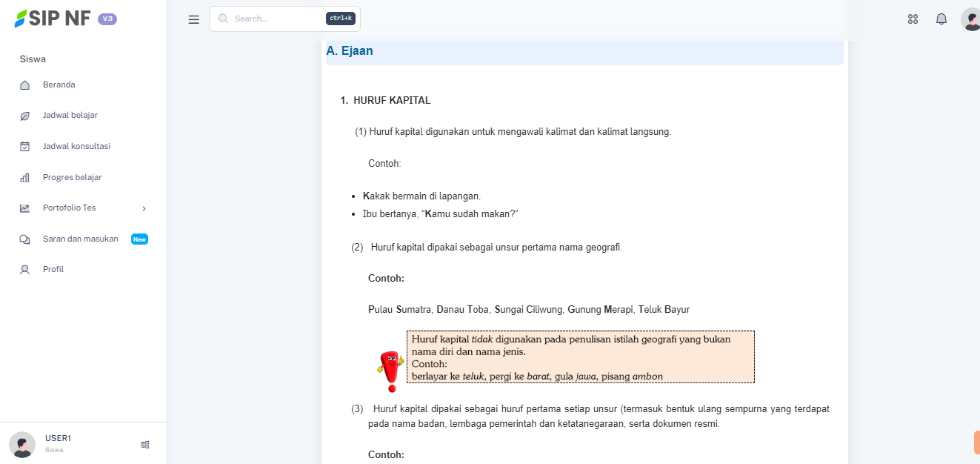Expand the Portofolio Tes chevron
980x464 pixels.
click(x=144, y=208)
